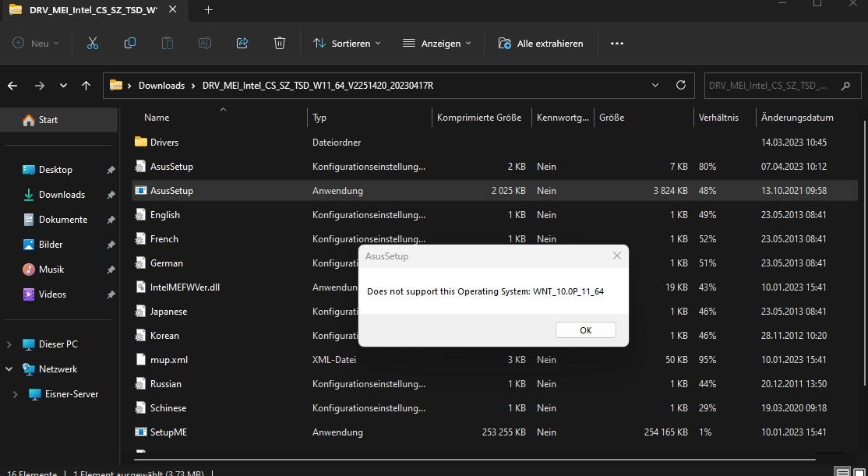Select the English configuration file
This screenshot has width=868, height=476.
pyautogui.click(x=165, y=215)
